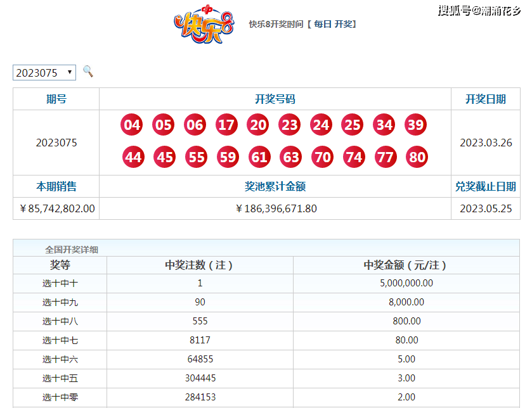Select prize amount 3.00
Screen dimensions: 532x408
coord(406,378)
